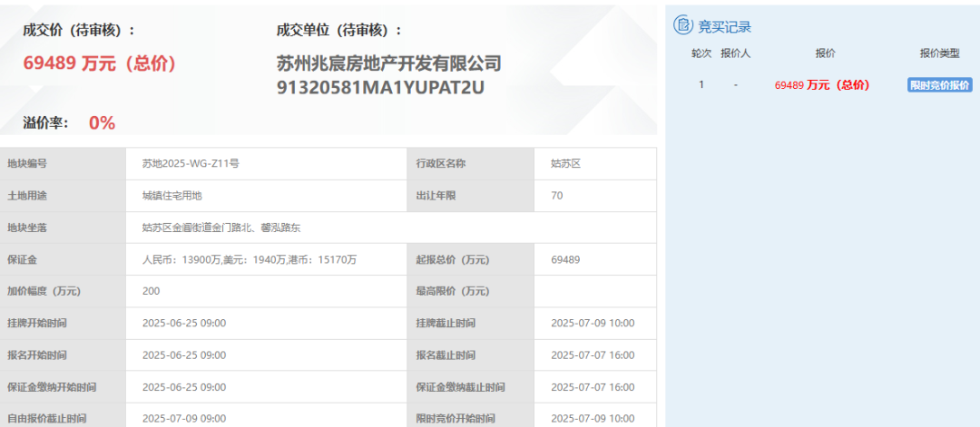Image resolution: width=980 pixels, height=427 pixels.
Task: Click the 报名截止时间 value 2025-07-07 16:00
Action: pyautogui.click(x=593, y=355)
